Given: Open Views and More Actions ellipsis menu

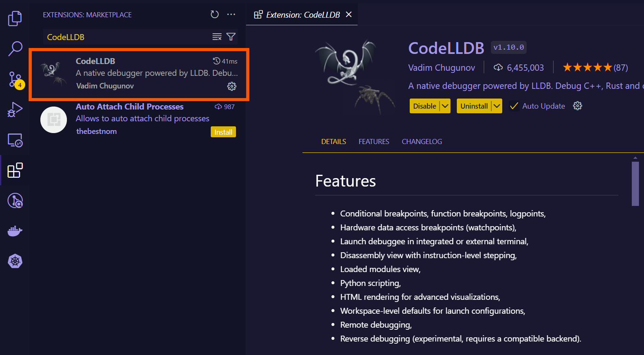Looking at the screenshot, I should (231, 14).
